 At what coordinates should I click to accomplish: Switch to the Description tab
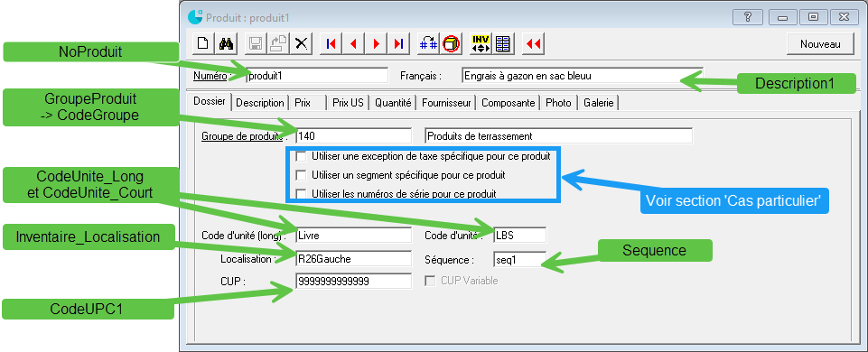260,103
